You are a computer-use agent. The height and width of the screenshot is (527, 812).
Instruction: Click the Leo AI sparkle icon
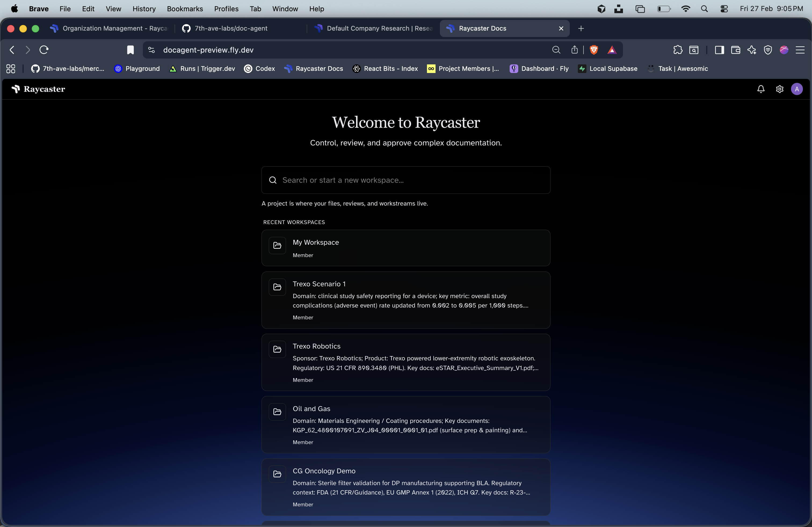click(752, 50)
